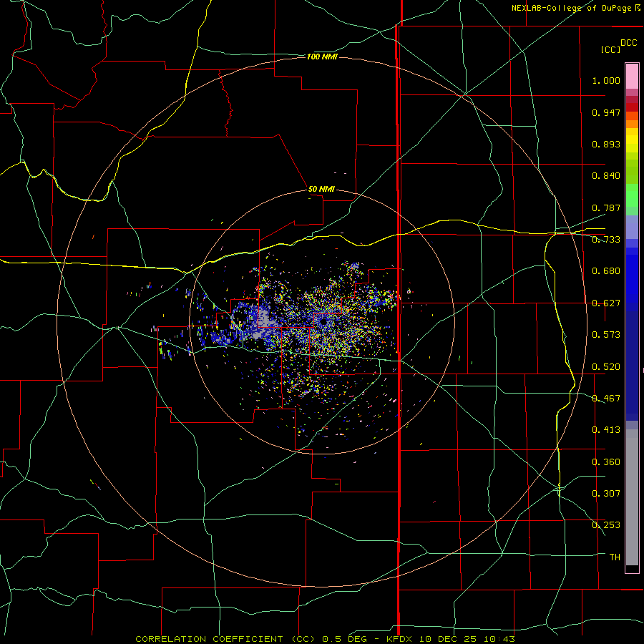The image size is (644, 644).
Task: Click the 0.573 color scale value
Action: click(606, 335)
